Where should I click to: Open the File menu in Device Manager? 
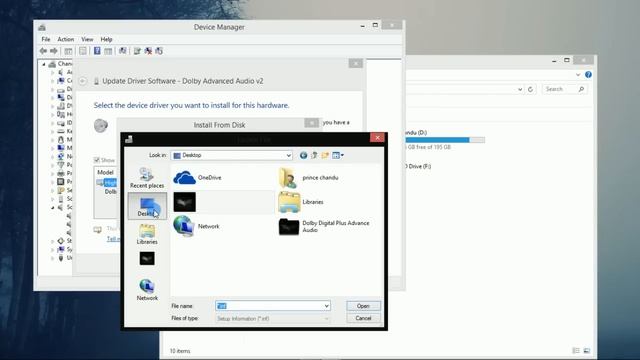(x=46, y=39)
